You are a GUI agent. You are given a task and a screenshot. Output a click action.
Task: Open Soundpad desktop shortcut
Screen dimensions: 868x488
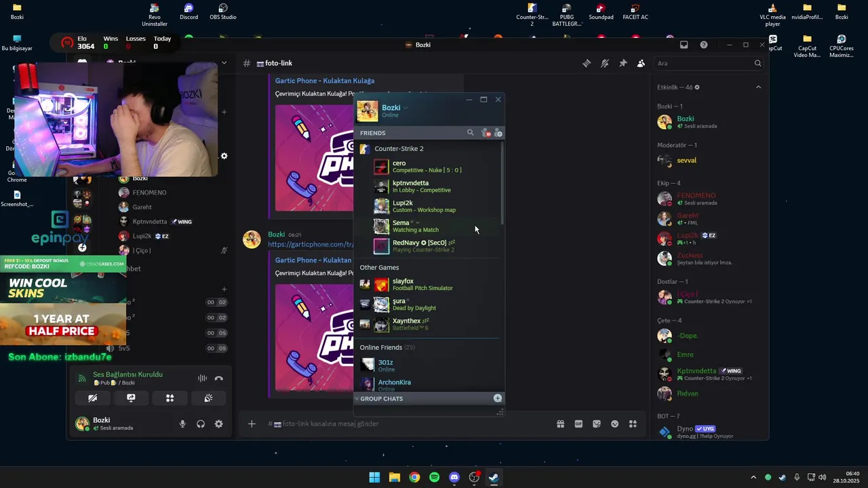(x=601, y=12)
